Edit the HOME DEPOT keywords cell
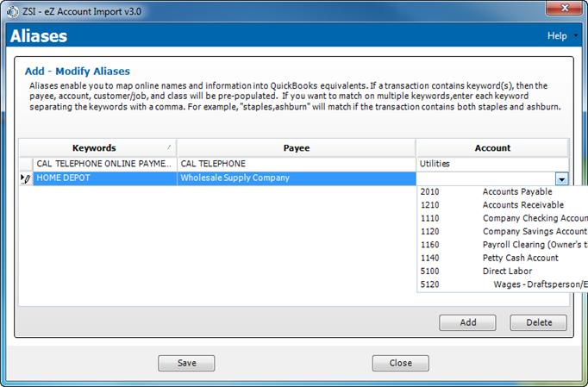588x387 pixels. (103, 178)
